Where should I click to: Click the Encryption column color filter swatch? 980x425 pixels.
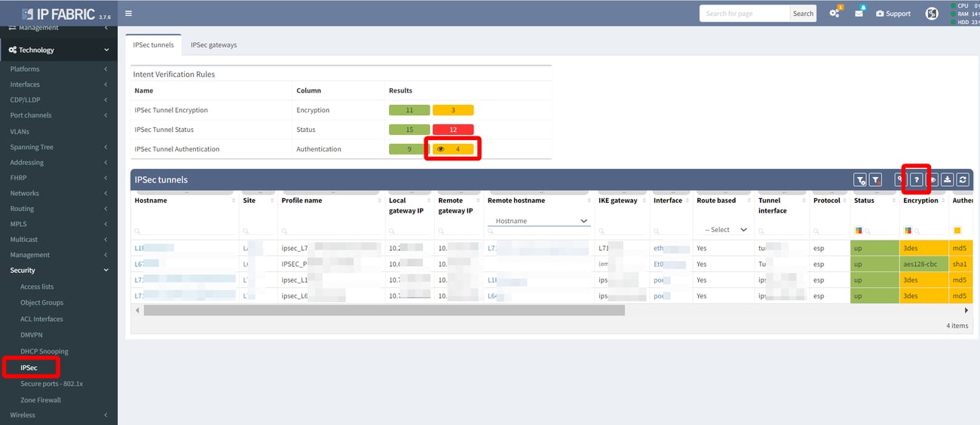click(908, 231)
